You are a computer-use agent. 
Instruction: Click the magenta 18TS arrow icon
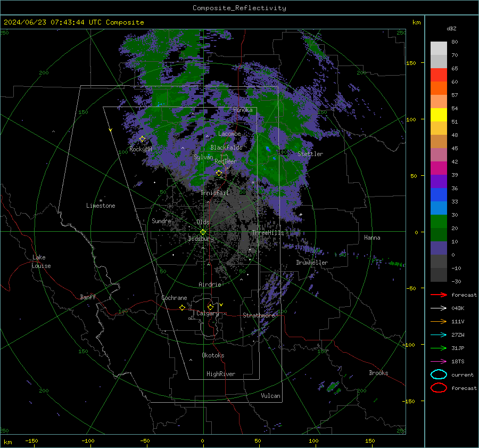[439, 362]
